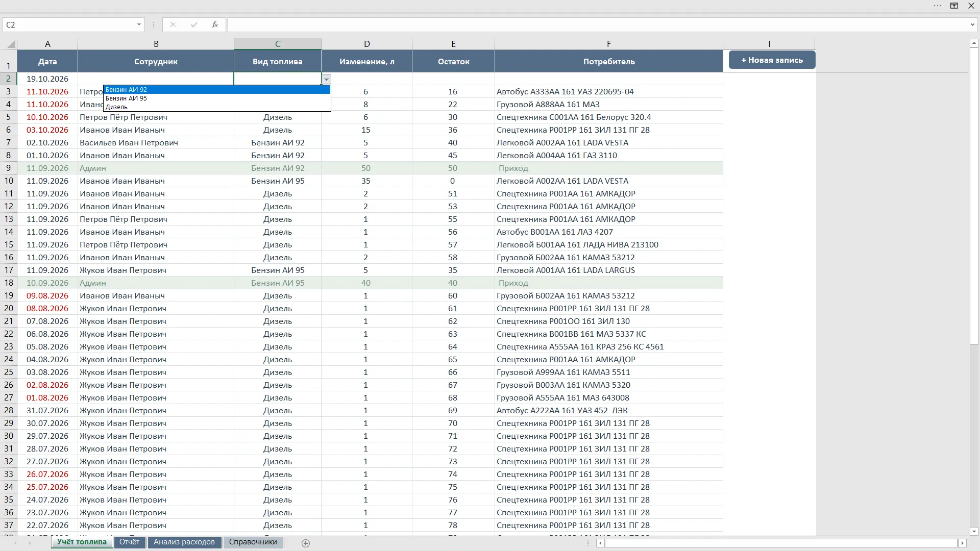Click into the formula bar input

point(597,24)
